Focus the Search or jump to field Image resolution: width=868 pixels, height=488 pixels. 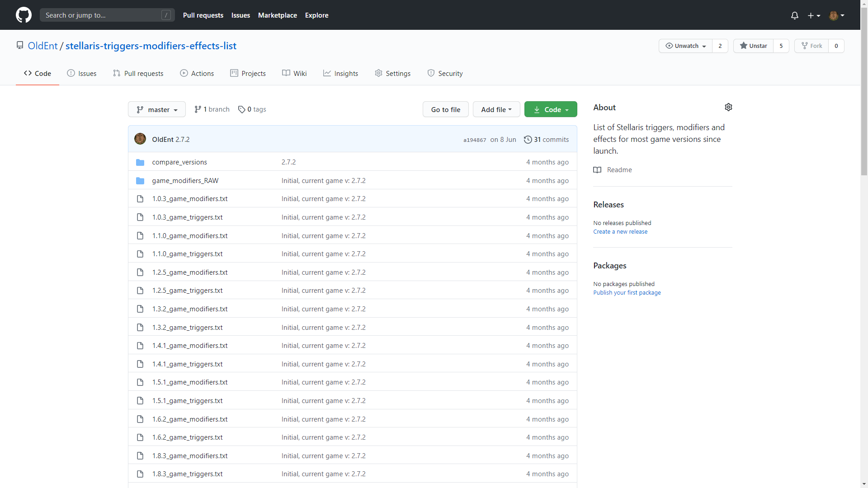tap(107, 15)
